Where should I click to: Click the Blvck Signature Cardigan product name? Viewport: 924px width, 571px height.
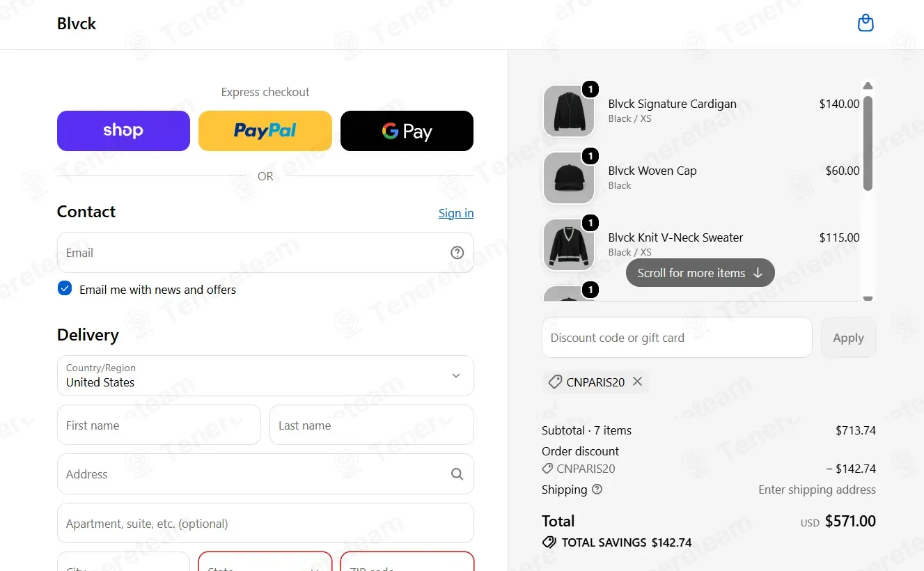(x=672, y=104)
